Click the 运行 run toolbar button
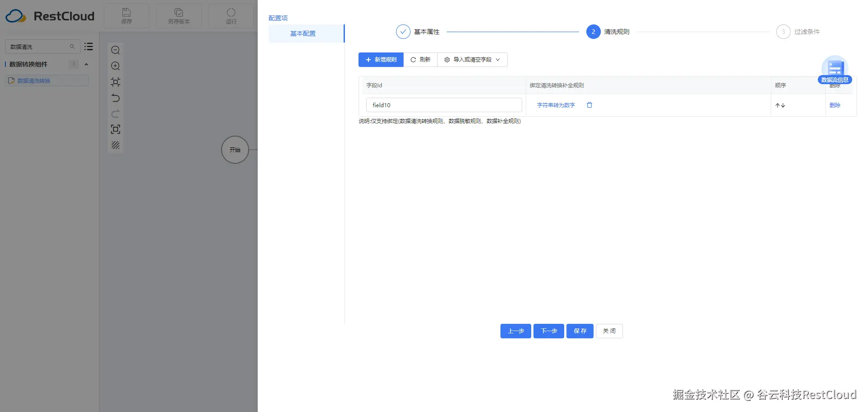Viewport: 868px width, 412px height. tap(231, 16)
